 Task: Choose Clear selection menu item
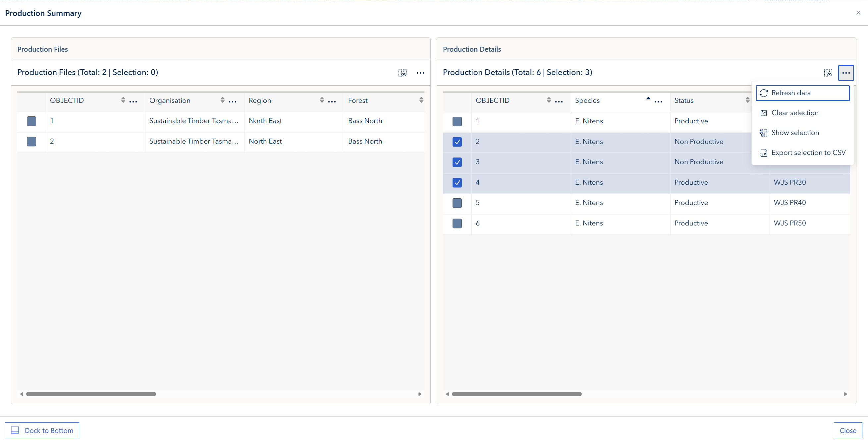[802, 113]
